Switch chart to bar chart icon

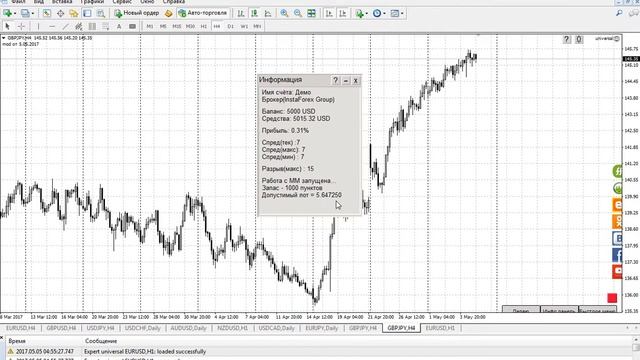pos(241,13)
